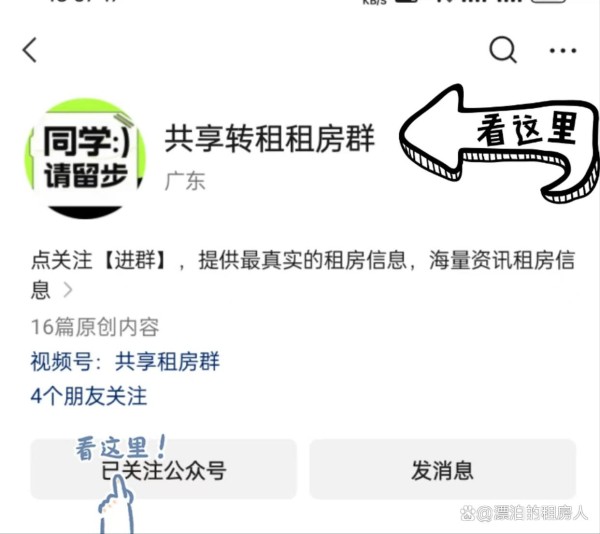Toggle the 已关注公众号 follow button

tap(163, 469)
